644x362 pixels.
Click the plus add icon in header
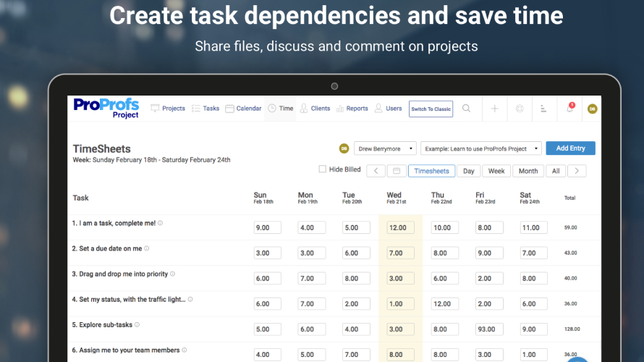tap(495, 109)
